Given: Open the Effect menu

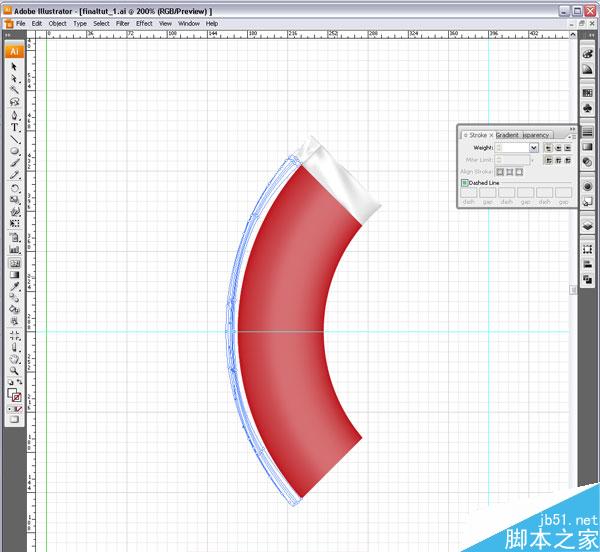Looking at the screenshot, I should (144, 23).
